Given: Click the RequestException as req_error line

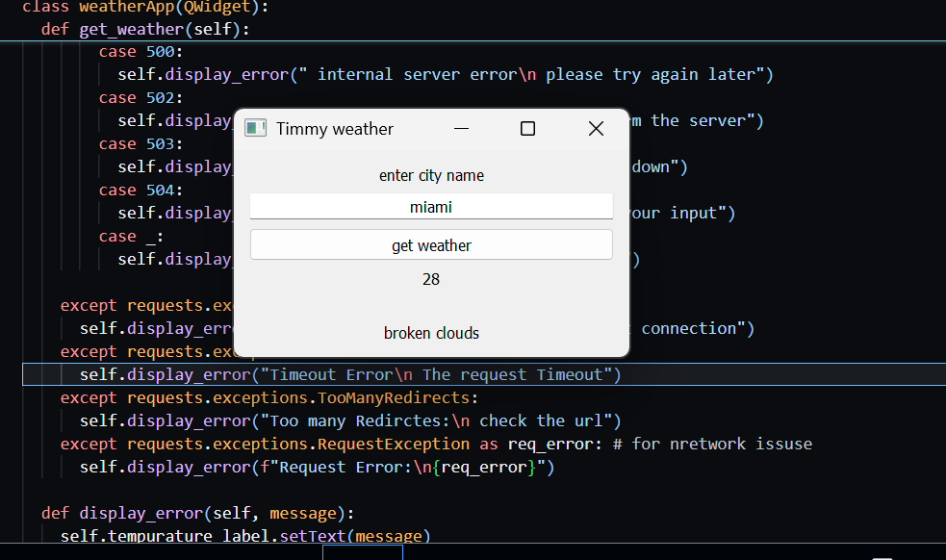Looking at the screenshot, I should coord(331,445).
